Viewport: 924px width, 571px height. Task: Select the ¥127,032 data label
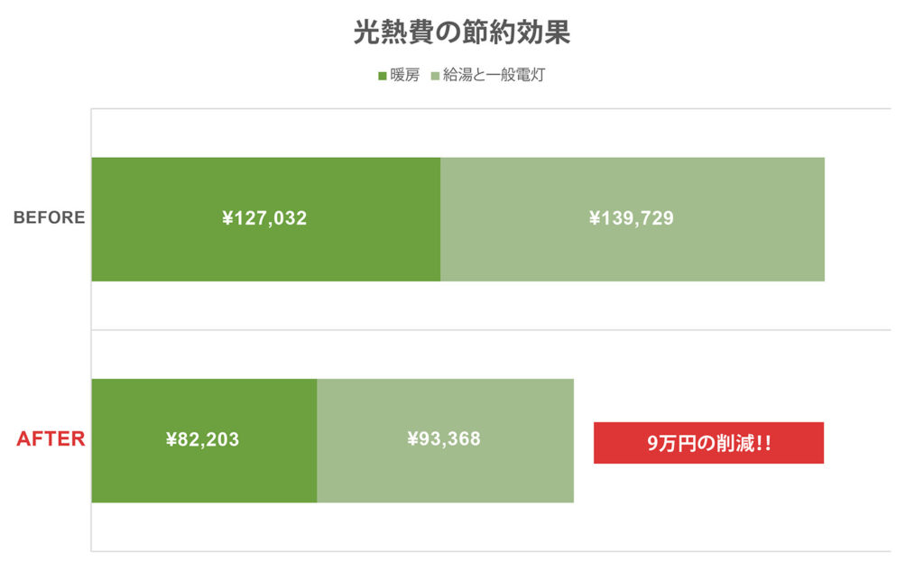pos(264,218)
